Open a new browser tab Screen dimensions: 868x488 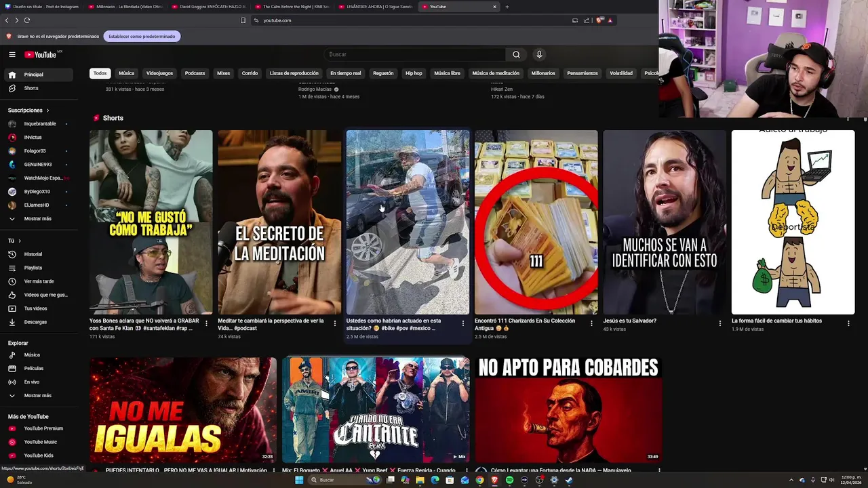point(507,7)
